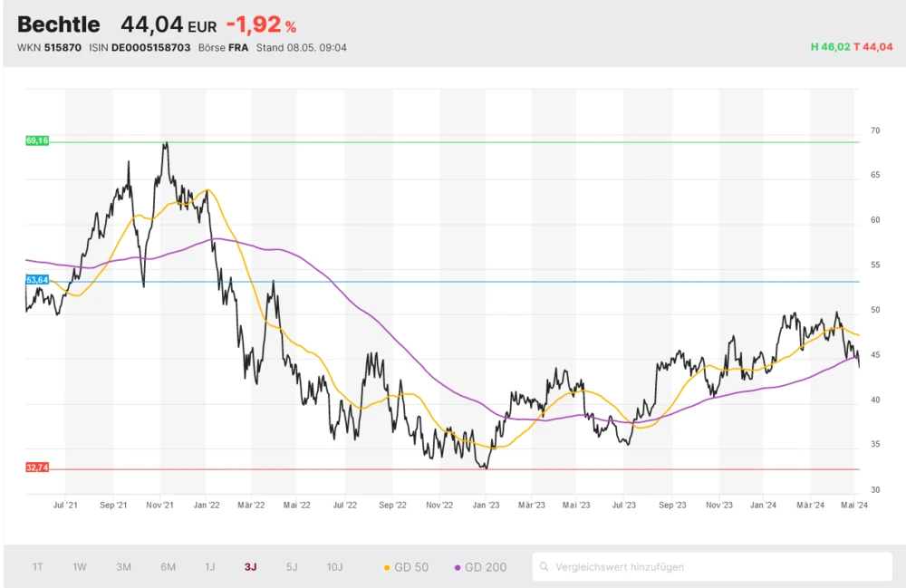Click the magnifier icon in the comparison field

pyautogui.click(x=545, y=567)
